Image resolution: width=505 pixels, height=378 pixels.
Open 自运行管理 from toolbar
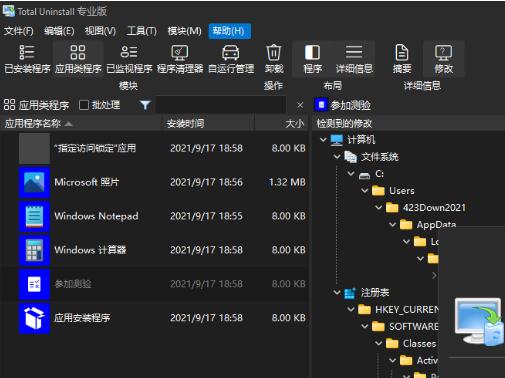point(231,59)
